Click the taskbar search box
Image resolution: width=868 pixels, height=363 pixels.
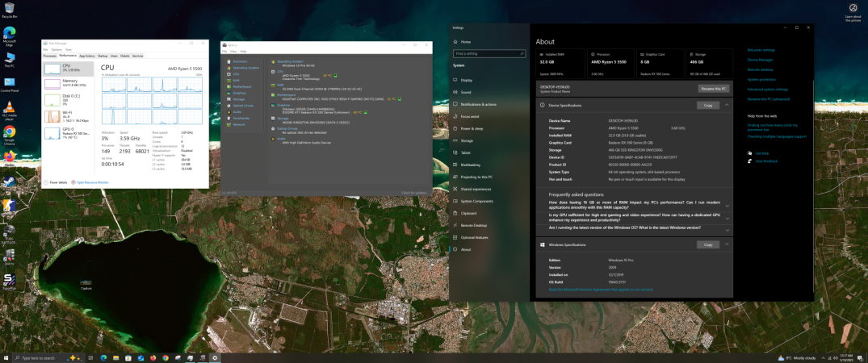pos(47,358)
